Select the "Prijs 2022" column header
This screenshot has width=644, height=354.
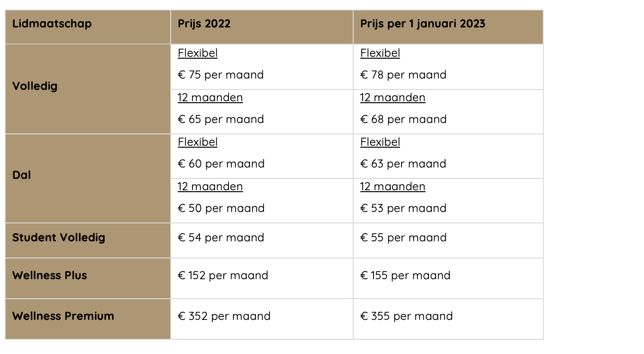(x=204, y=24)
